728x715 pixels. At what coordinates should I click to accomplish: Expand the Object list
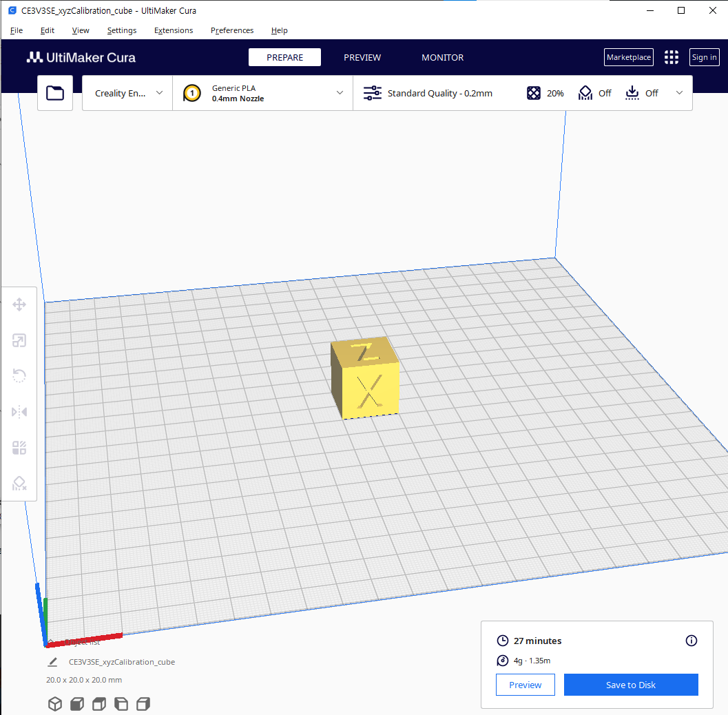point(74,642)
